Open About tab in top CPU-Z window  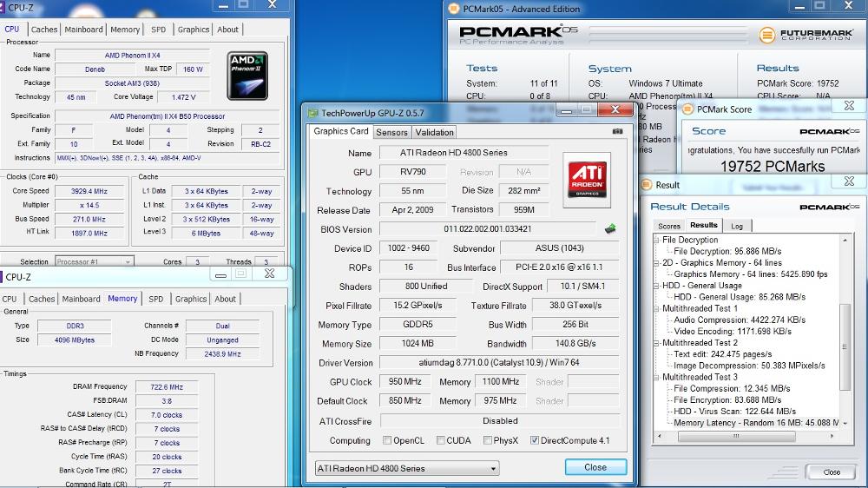(227, 30)
